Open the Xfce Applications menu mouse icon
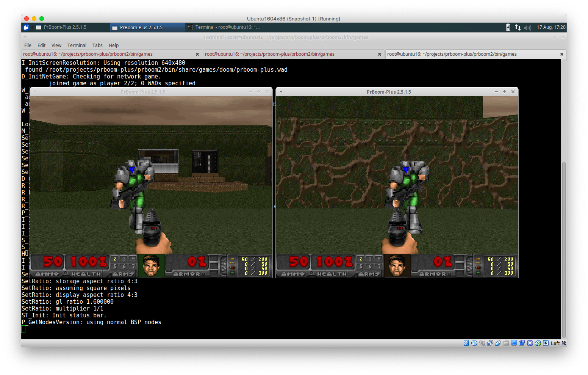 point(26,27)
